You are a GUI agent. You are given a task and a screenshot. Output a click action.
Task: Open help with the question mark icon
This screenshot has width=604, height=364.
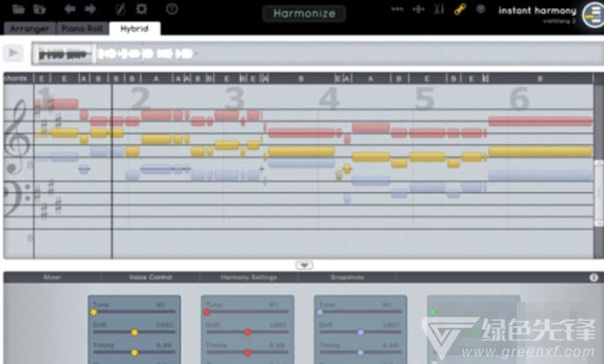pos(172,9)
